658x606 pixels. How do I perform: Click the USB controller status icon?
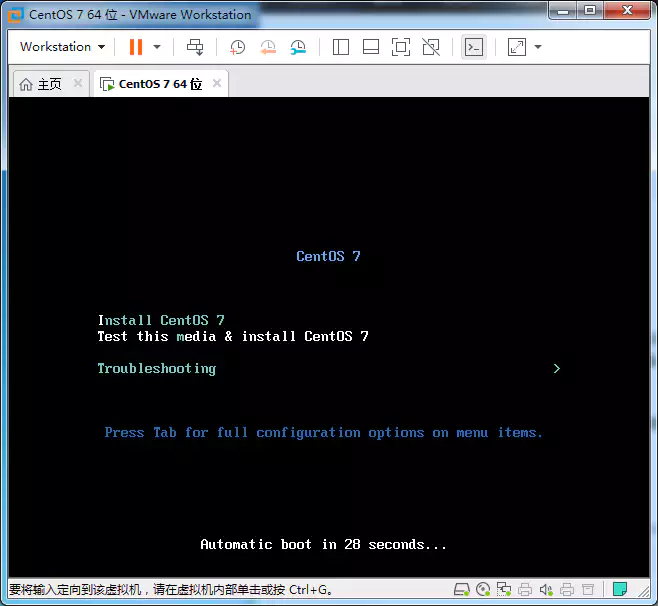pos(567,590)
